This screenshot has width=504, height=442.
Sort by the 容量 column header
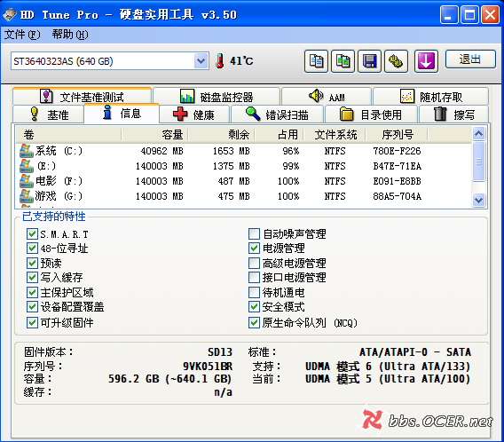click(154, 134)
